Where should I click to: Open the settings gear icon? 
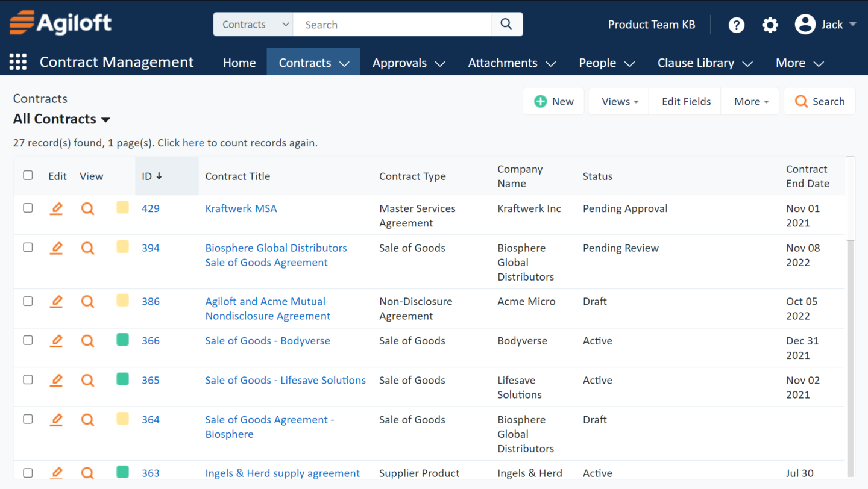point(770,25)
